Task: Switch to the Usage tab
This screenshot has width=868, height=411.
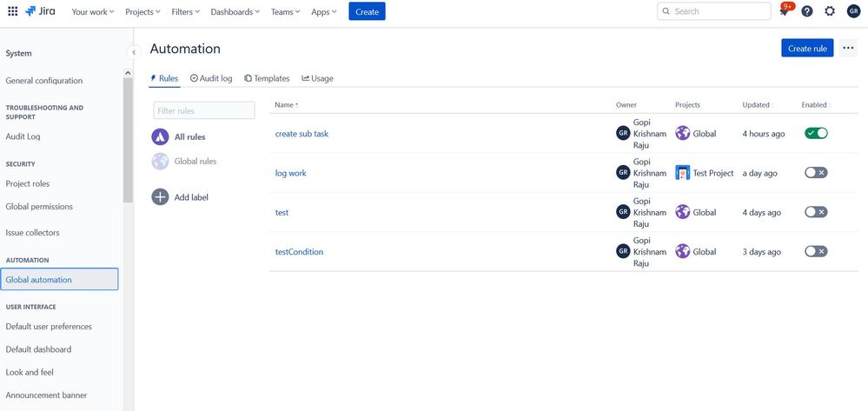Action: 317,79
